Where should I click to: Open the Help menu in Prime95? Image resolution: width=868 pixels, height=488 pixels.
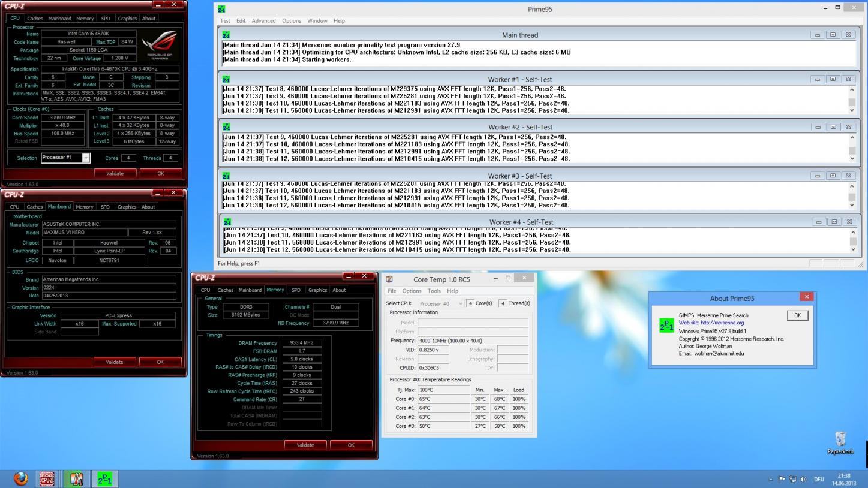click(x=339, y=20)
